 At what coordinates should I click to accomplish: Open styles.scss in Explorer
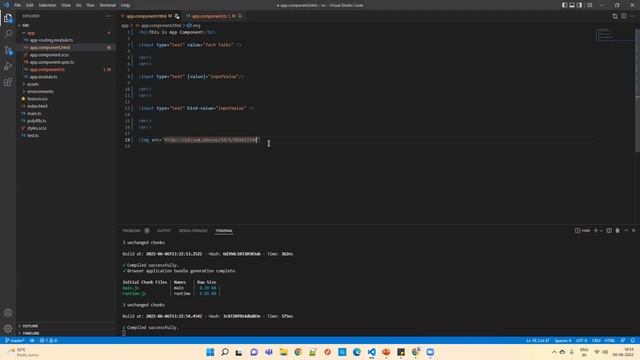[x=37, y=128]
